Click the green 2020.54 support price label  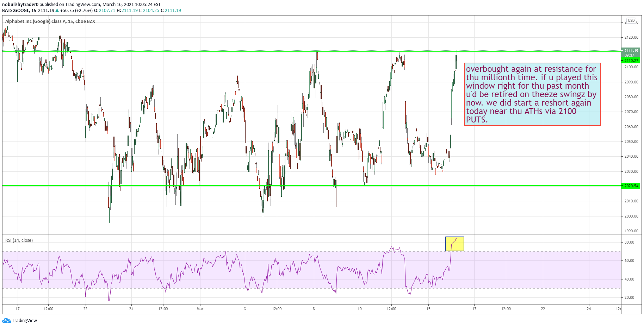(x=631, y=186)
